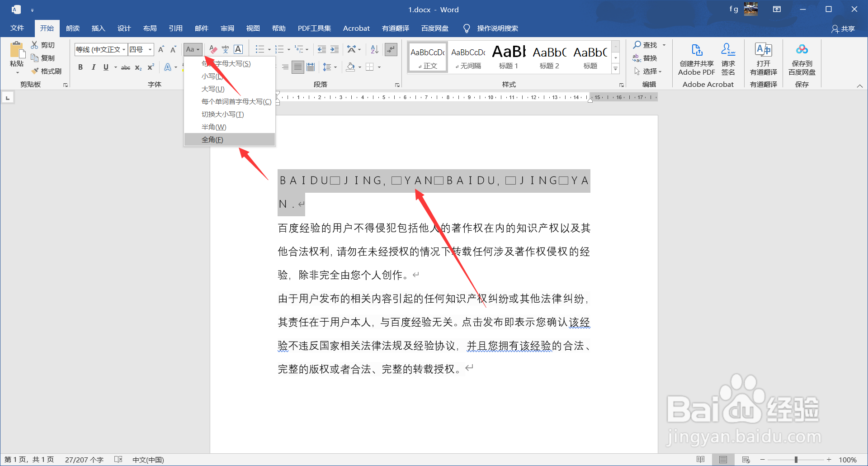Click the Clear formatting eraser icon

[x=213, y=49]
